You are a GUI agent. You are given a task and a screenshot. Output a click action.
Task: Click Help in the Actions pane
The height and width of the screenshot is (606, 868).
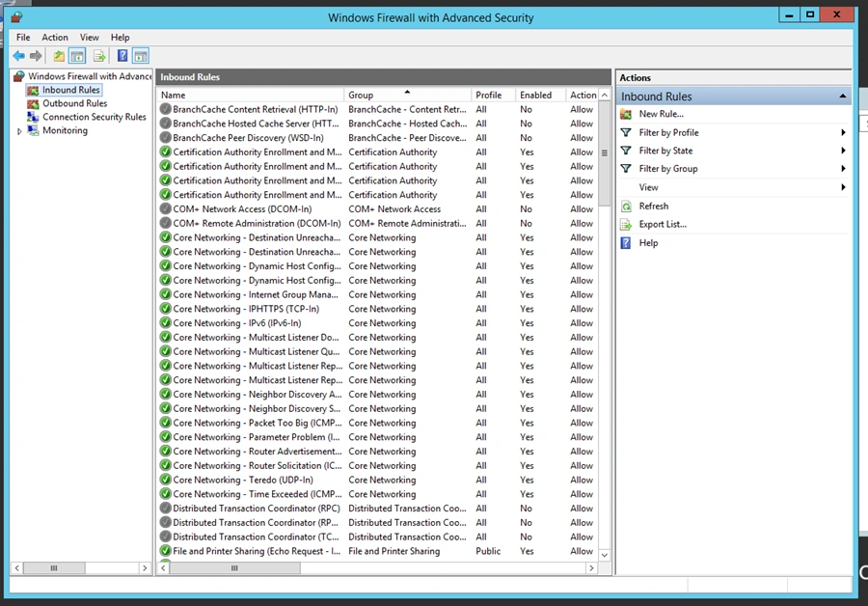tap(648, 242)
